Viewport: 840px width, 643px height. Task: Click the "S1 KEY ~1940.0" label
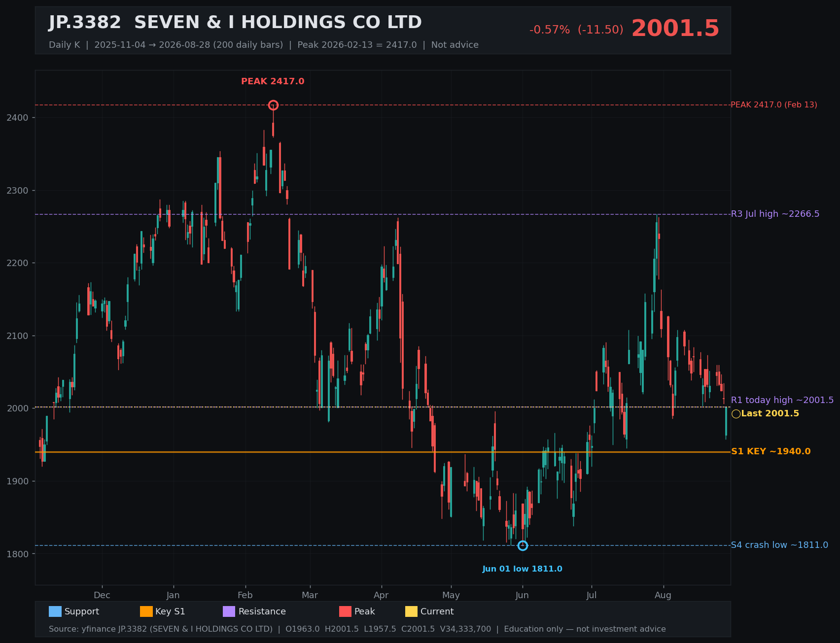coord(770,452)
